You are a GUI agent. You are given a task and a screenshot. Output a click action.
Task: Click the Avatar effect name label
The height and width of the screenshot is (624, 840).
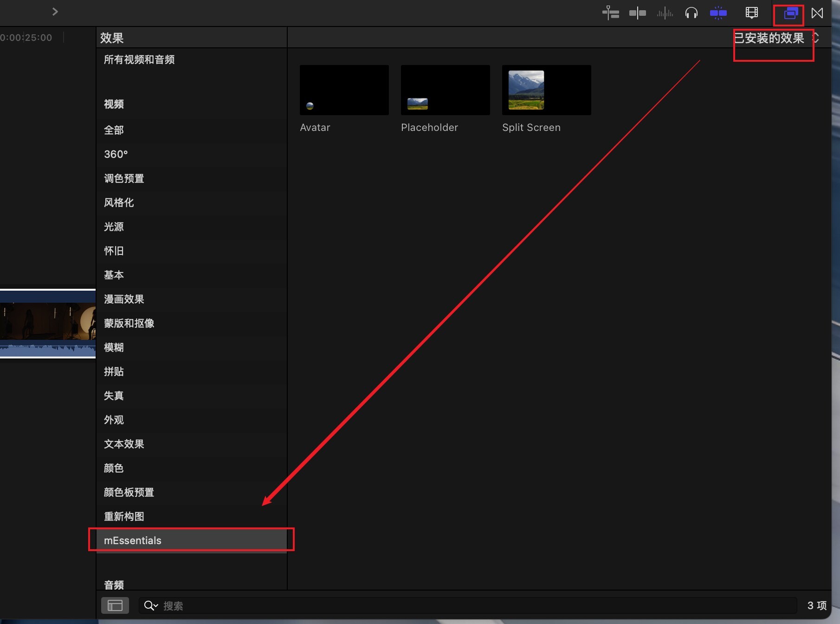tap(315, 127)
